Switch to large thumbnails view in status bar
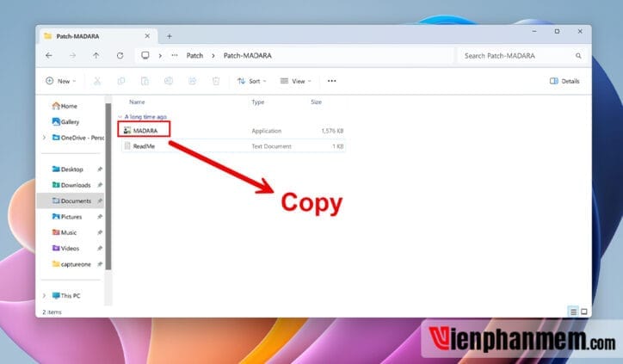 coord(584,312)
